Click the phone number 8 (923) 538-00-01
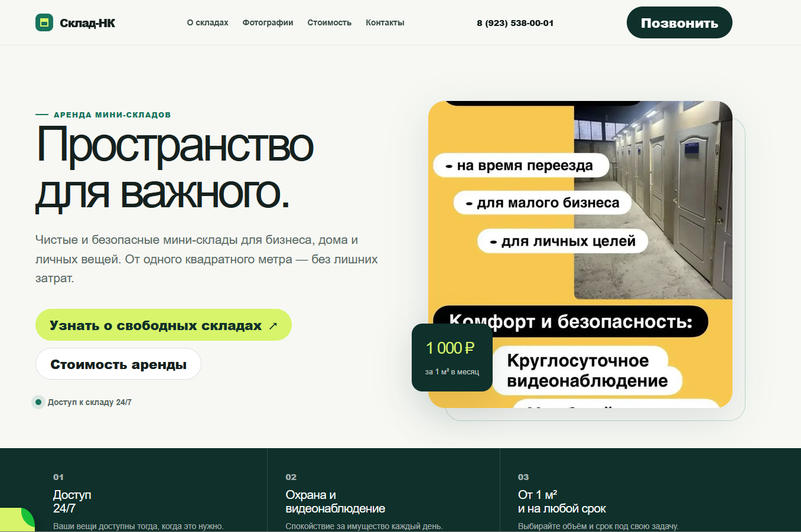 pyautogui.click(x=515, y=23)
